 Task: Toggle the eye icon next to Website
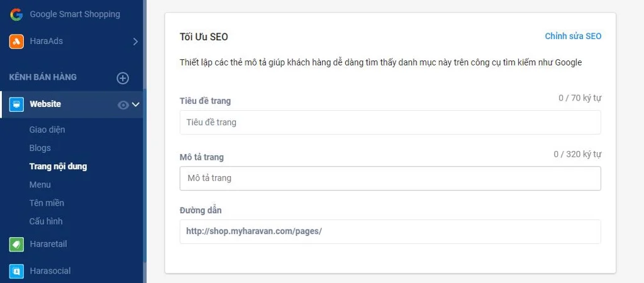click(123, 105)
